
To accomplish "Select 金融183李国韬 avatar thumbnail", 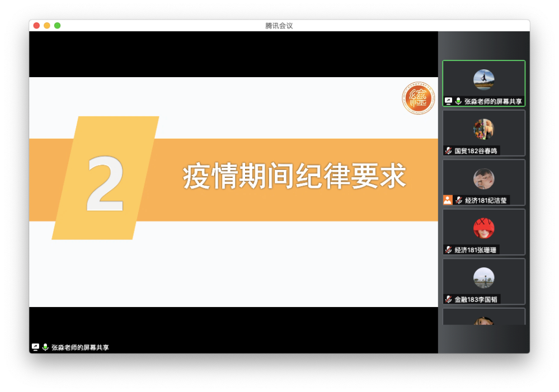I will point(483,278).
